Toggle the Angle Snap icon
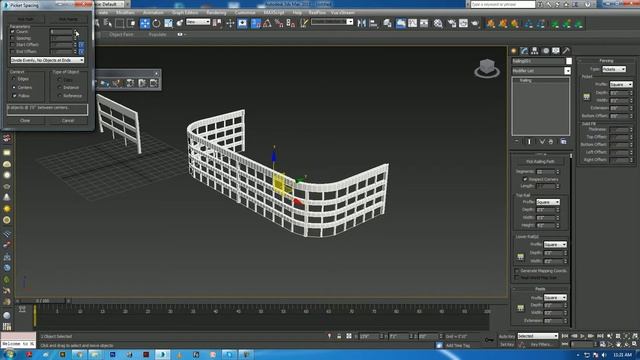The image size is (640, 360). click(x=267, y=23)
